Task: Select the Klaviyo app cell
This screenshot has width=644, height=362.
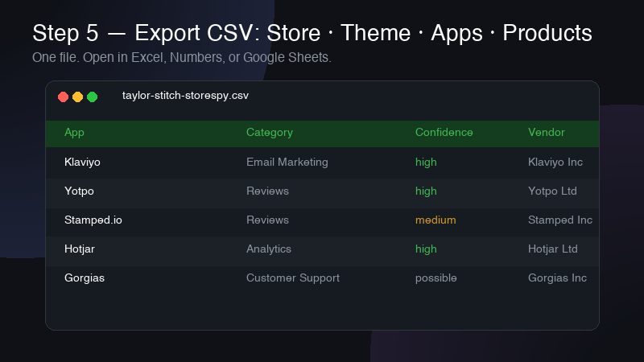Action: tap(82, 162)
